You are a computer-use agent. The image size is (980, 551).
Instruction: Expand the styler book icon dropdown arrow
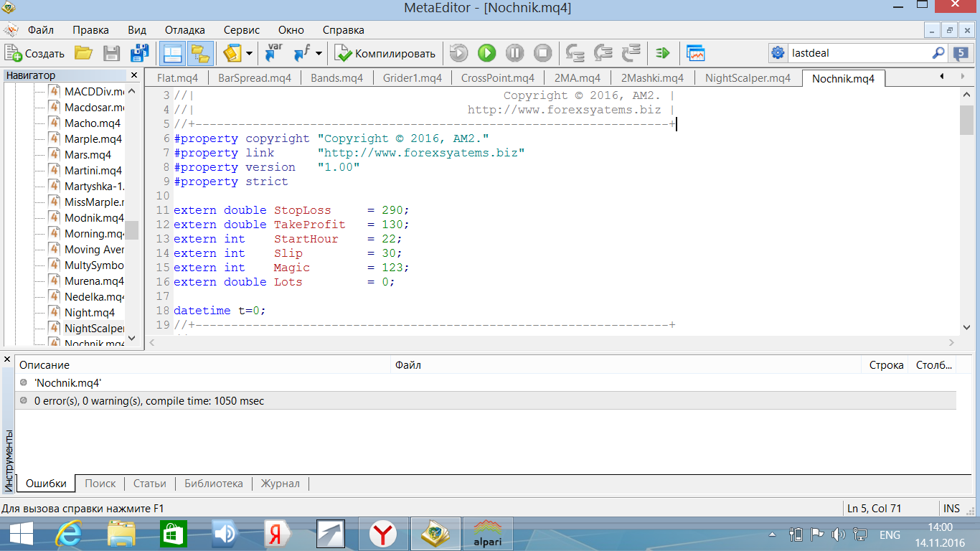tap(249, 53)
